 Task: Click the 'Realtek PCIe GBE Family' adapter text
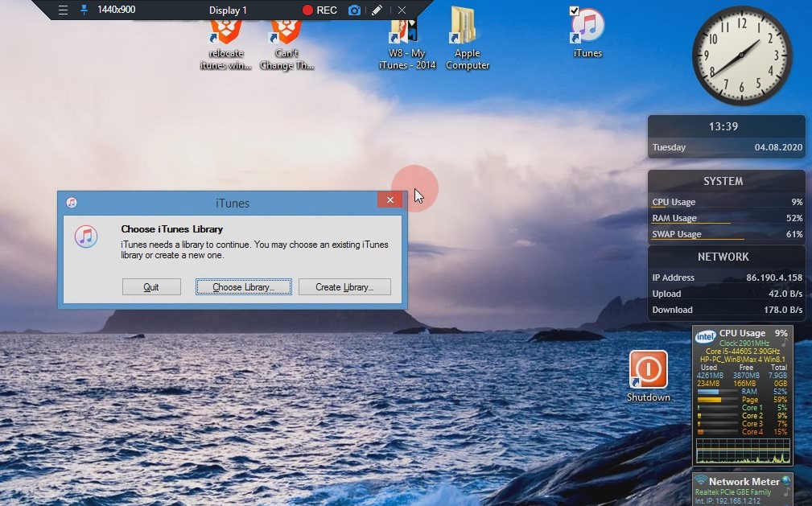(733, 492)
